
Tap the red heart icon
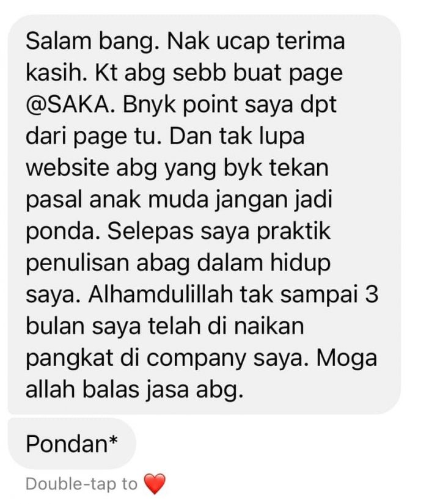[x=155, y=484]
